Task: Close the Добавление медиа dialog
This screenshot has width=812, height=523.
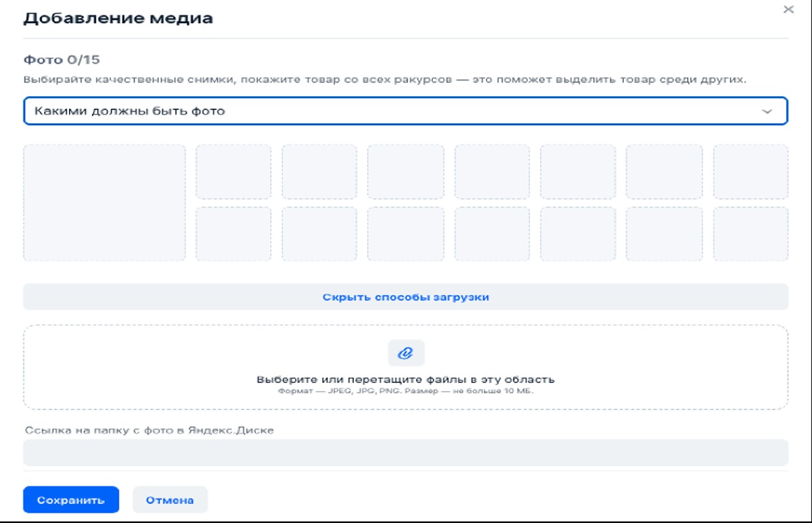Action: coord(788,10)
